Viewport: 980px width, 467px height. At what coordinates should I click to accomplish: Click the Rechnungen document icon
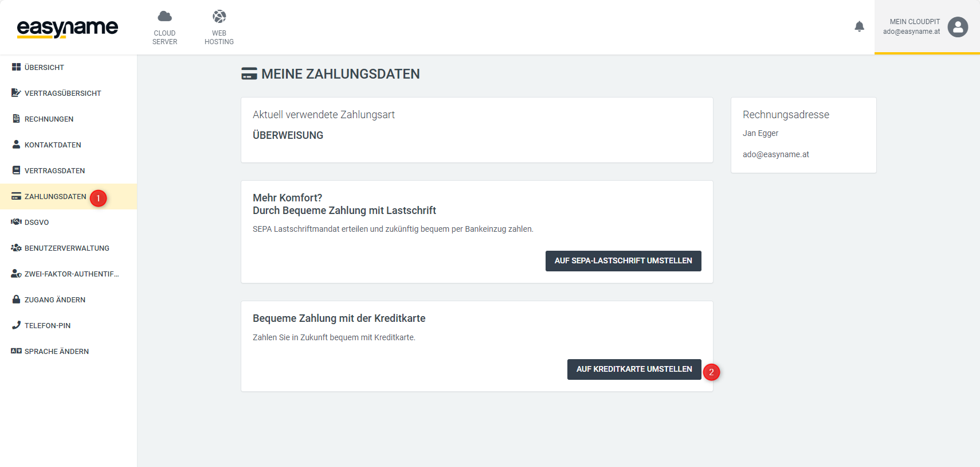click(16, 119)
